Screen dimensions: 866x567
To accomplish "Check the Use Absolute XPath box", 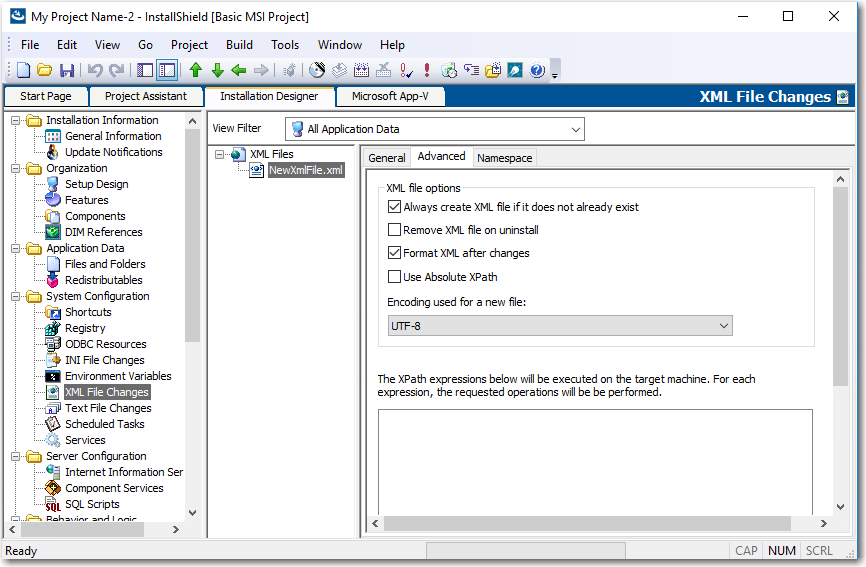I will tap(394, 277).
